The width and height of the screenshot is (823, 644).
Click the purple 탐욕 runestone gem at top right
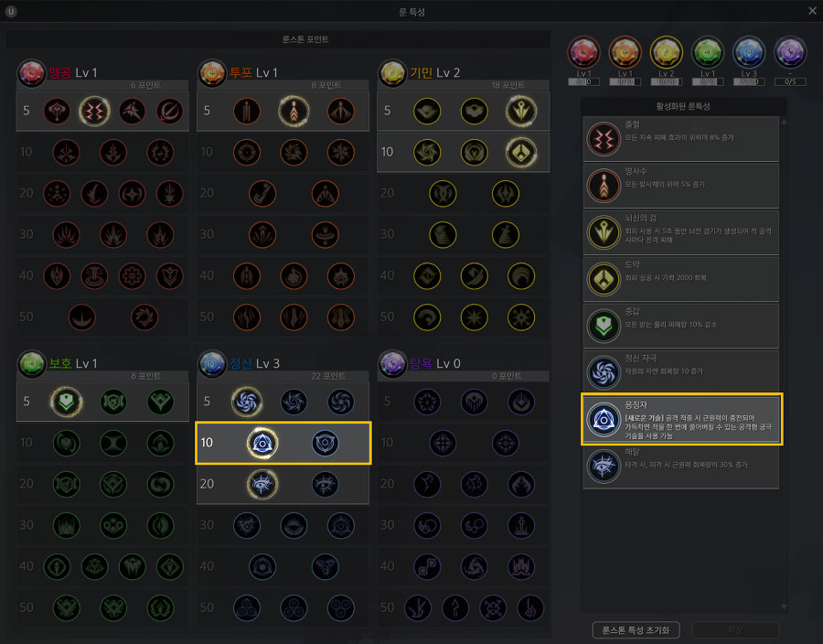click(x=790, y=52)
